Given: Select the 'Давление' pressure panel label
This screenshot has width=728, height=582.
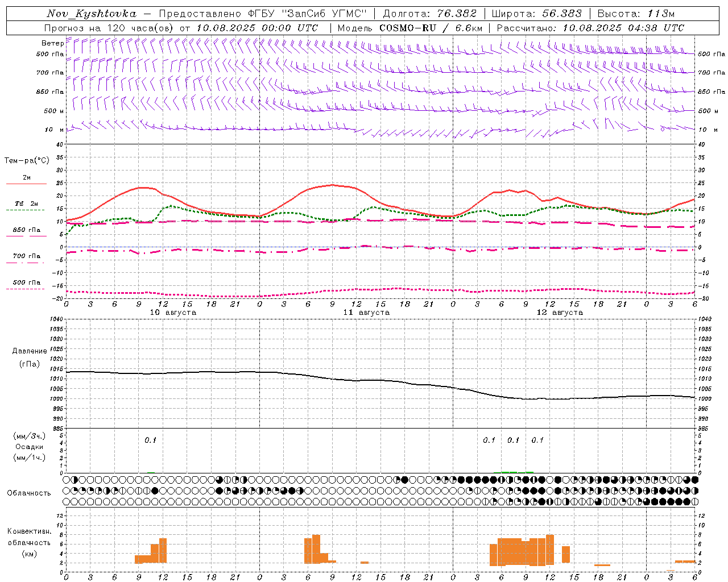Looking at the screenshot, I should coord(30,351).
